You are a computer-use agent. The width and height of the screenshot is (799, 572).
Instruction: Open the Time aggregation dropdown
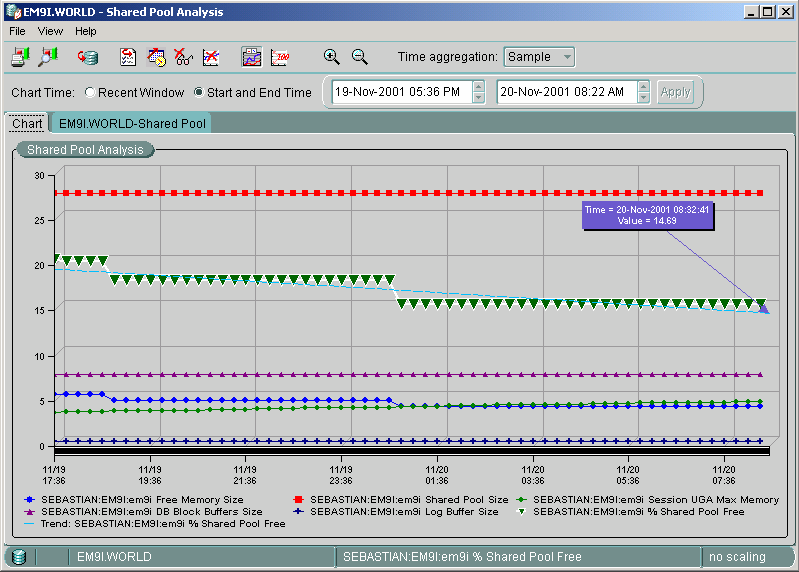(x=539, y=57)
